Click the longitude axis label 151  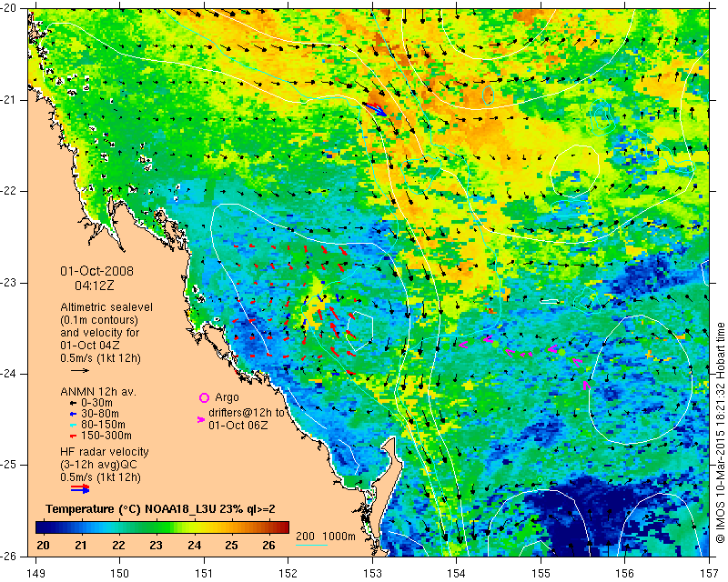click(204, 575)
